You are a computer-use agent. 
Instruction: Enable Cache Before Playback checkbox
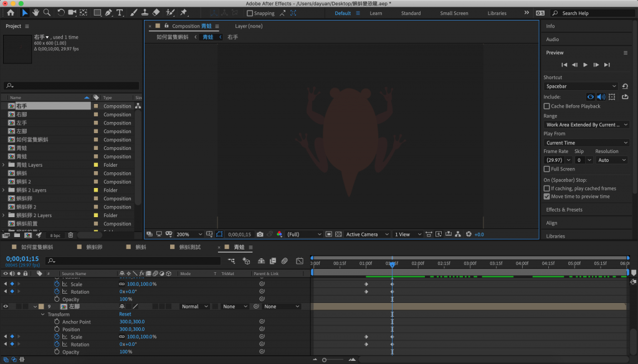pyautogui.click(x=546, y=106)
